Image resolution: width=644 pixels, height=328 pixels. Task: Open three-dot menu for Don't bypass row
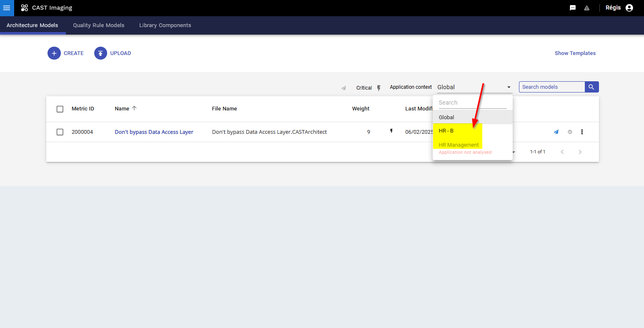tap(582, 132)
